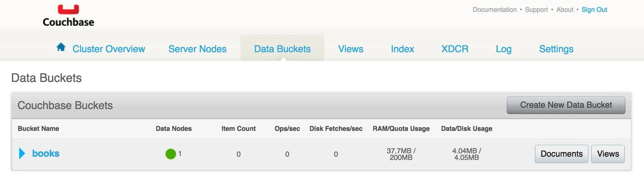Click the Views button in books row
Viewport: 644px width, 193px height.
[608, 154]
